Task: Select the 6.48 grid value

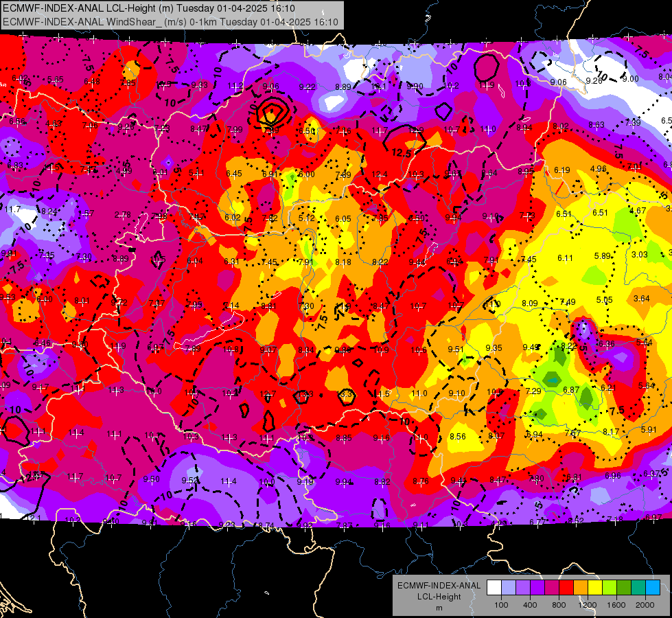Action: 92,82
